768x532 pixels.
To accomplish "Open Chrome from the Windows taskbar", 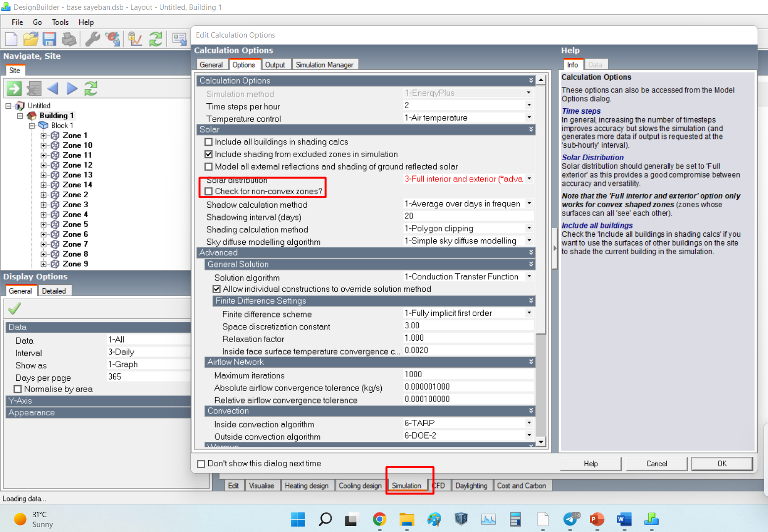I will click(x=379, y=519).
